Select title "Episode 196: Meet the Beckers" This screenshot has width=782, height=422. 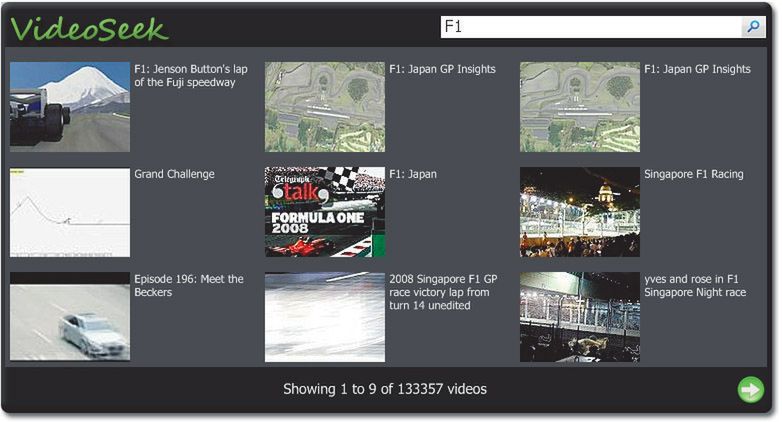click(x=189, y=285)
